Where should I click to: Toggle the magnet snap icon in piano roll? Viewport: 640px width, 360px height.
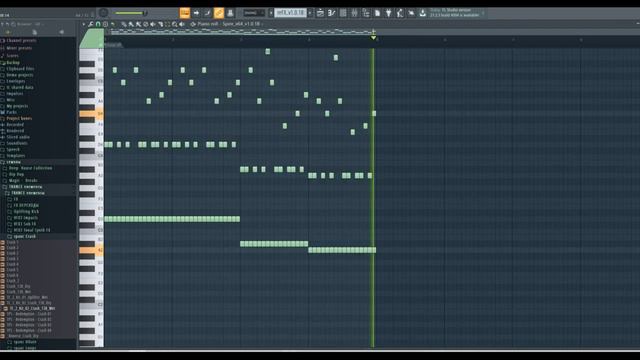[98, 24]
